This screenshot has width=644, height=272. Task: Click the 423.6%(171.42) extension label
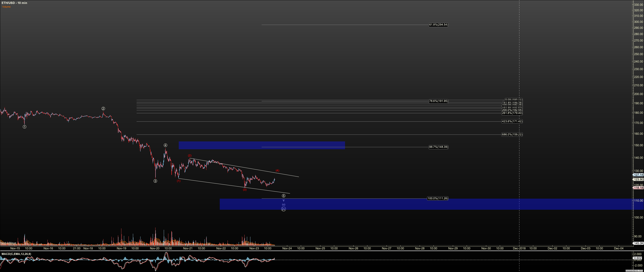pos(512,121)
